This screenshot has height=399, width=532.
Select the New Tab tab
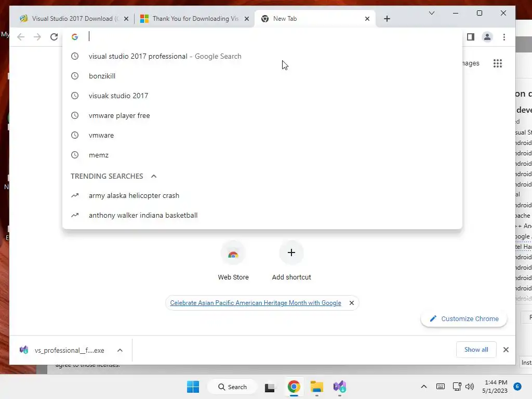point(315,19)
